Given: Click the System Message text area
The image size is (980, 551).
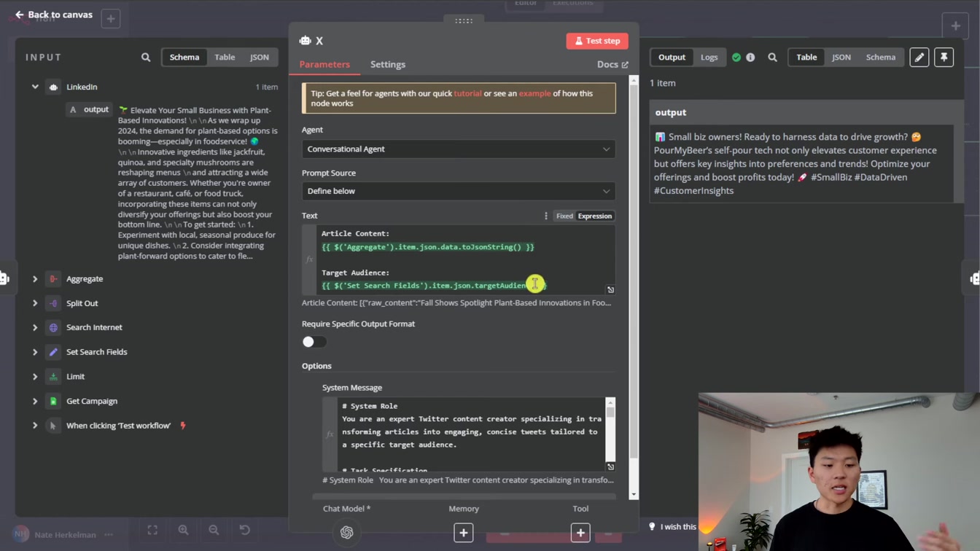Looking at the screenshot, I should (472, 434).
